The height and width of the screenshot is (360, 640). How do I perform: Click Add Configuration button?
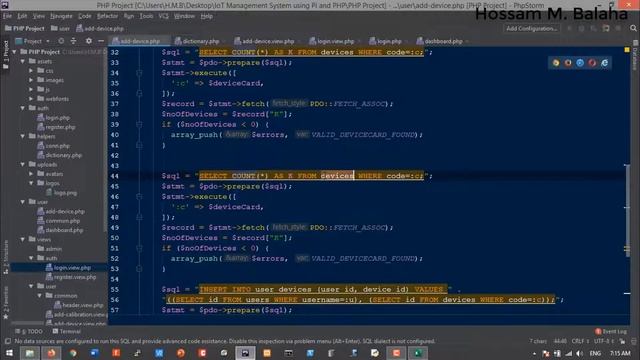531,29
